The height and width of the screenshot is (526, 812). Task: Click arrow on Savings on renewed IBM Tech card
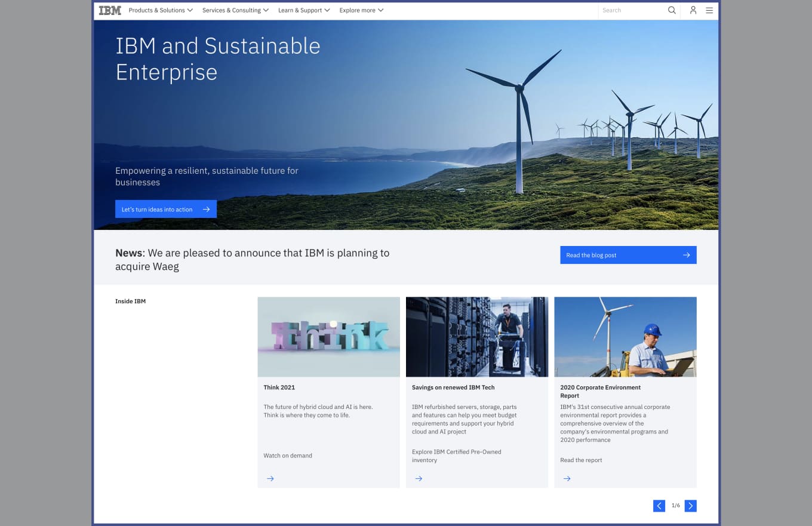(x=419, y=478)
